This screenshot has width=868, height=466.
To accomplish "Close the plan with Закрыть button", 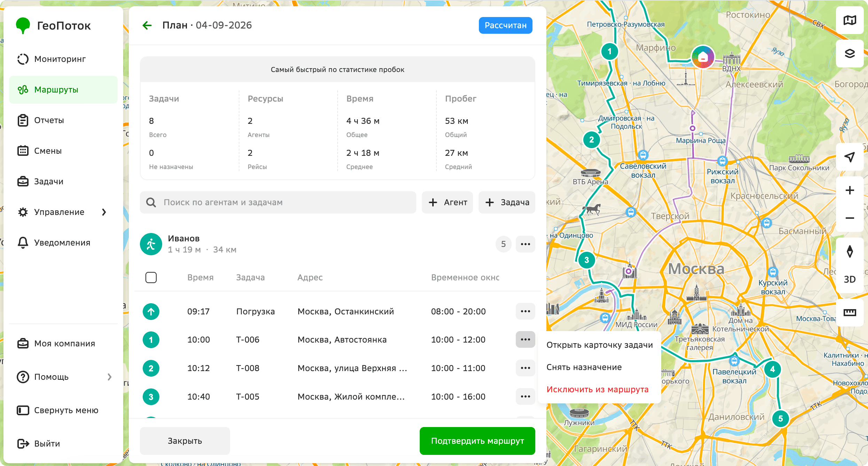I will pos(185,441).
